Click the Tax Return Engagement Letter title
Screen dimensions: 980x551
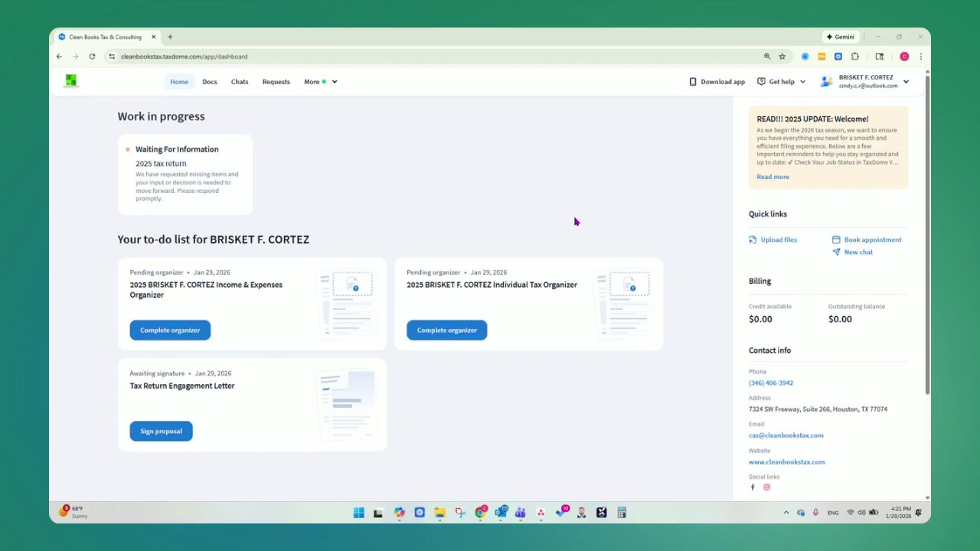pyautogui.click(x=182, y=386)
